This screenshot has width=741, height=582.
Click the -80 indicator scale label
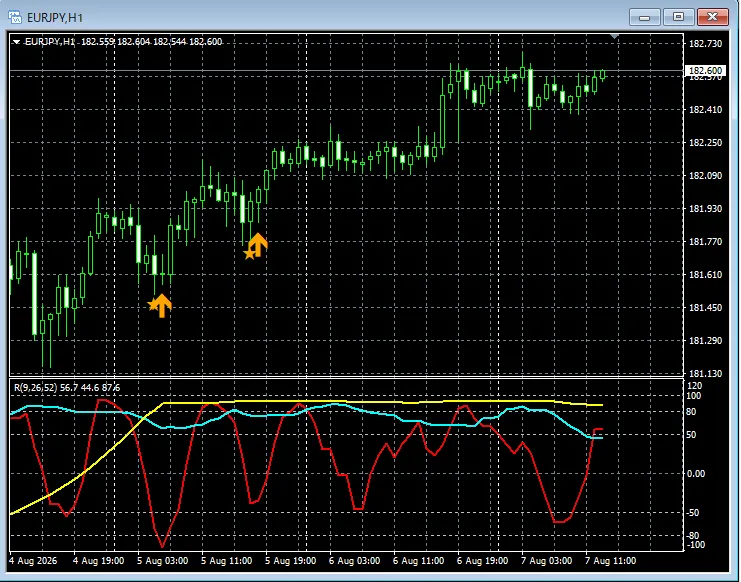click(x=693, y=536)
